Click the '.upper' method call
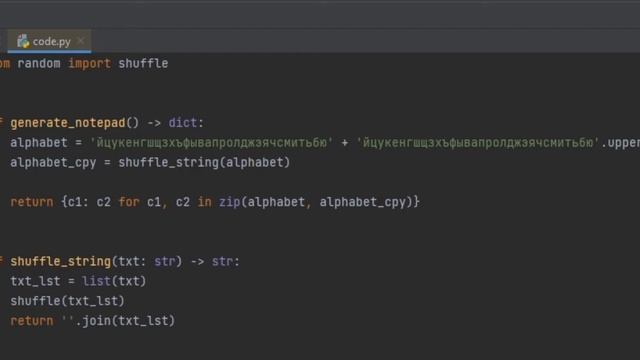Screen dimensions: 640x360 click(620, 143)
